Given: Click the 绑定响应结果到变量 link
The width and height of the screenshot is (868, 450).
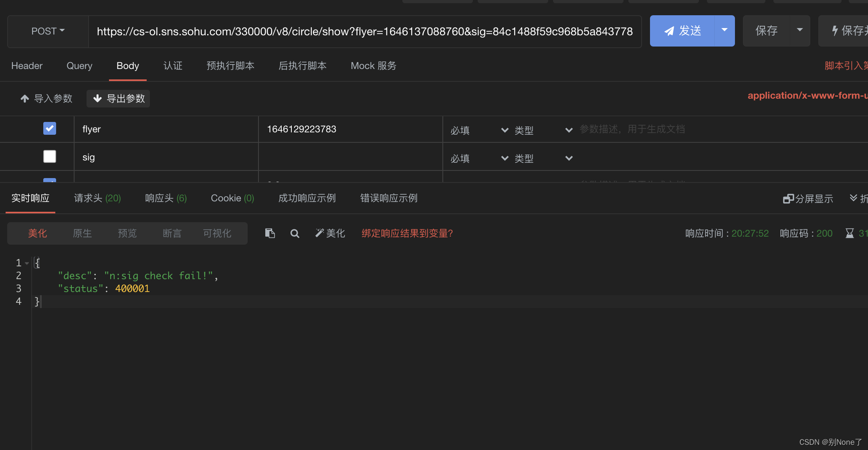Looking at the screenshot, I should tap(407, 233).
